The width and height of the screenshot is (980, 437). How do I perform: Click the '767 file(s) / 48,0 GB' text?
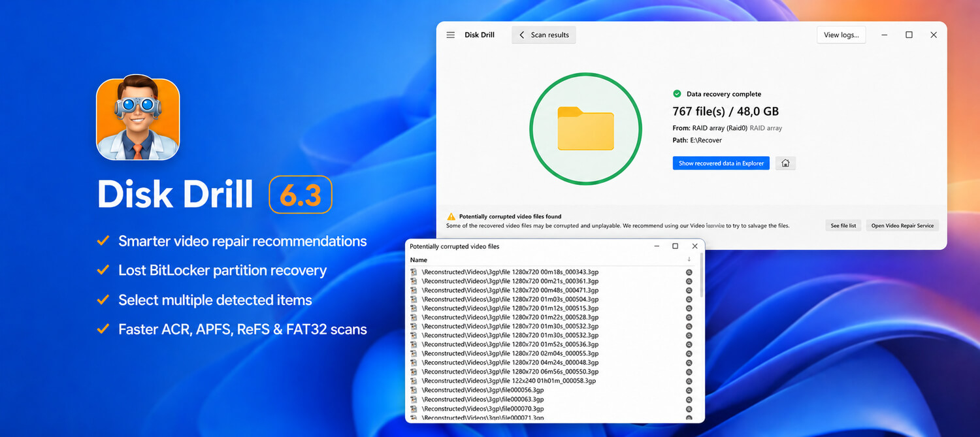(x=726, y=112)
